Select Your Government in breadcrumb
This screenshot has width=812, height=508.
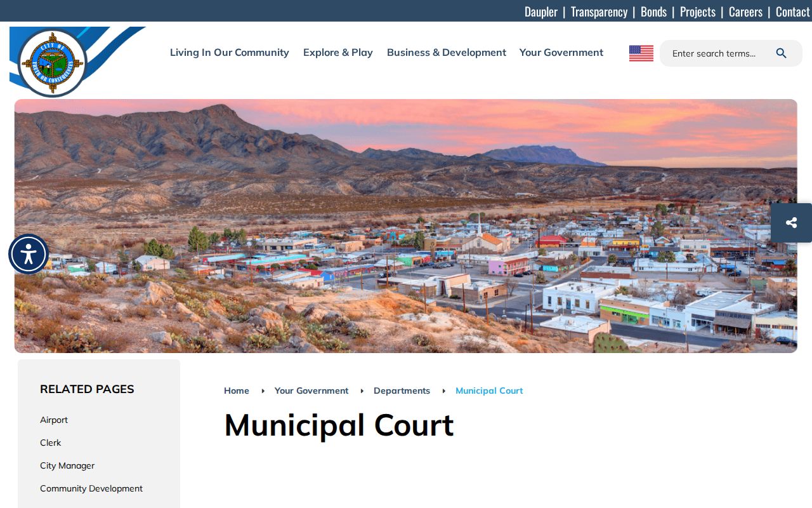pos(311,391)
